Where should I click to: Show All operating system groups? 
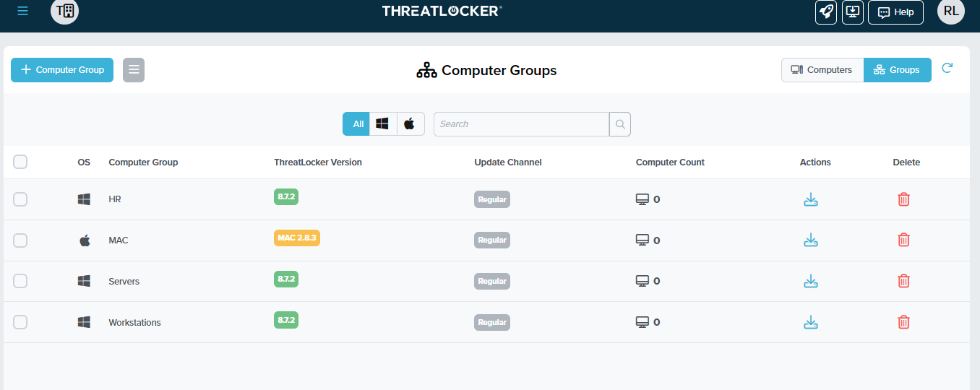coord(356,123)
